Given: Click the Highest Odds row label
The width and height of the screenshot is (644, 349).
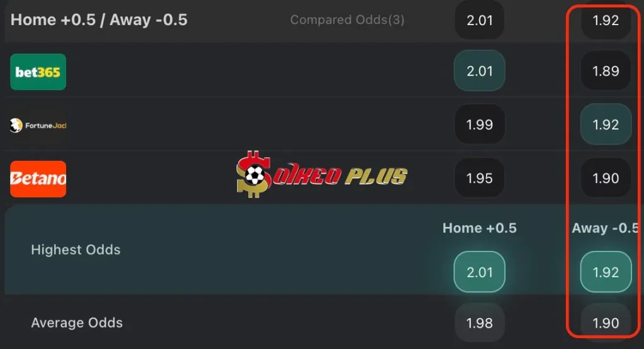Looking at the screenshot, I should tap(75, 250).
